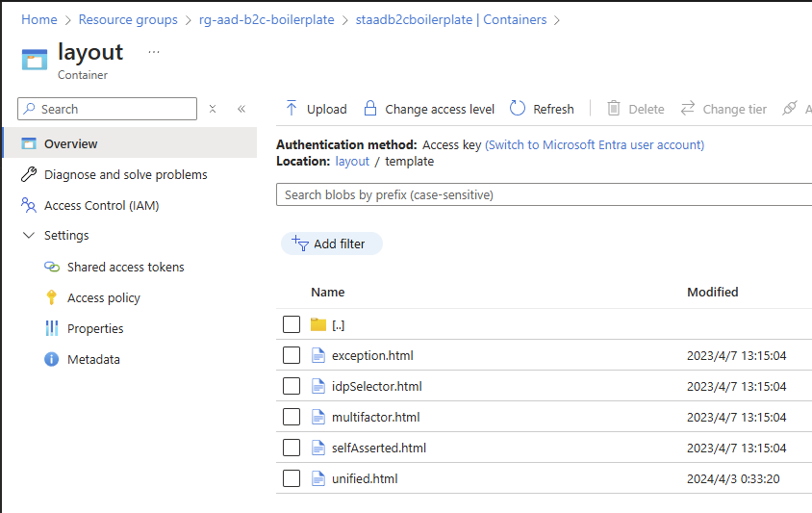Viewport: 812px width, 513px height.
Task: Click the unified.html modified date 2024/4/3 0:33:20
Action: tap(733, 478)
